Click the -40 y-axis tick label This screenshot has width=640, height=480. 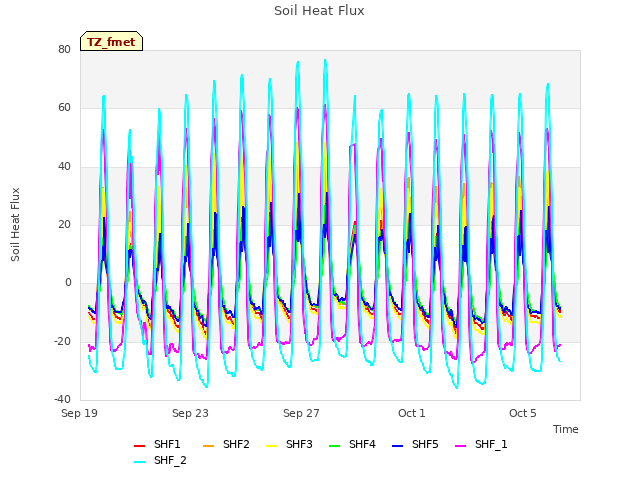[63, 400]
